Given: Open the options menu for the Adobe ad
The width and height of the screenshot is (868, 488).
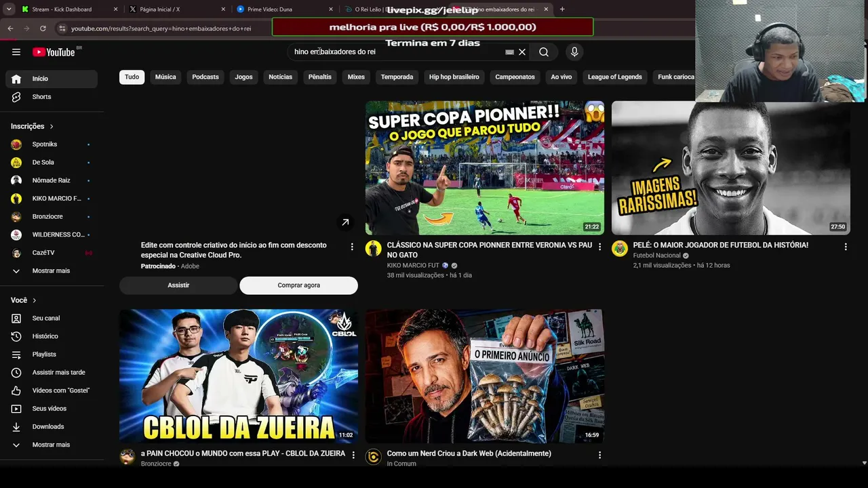Looking at the screenshot, I should (352, 247).
